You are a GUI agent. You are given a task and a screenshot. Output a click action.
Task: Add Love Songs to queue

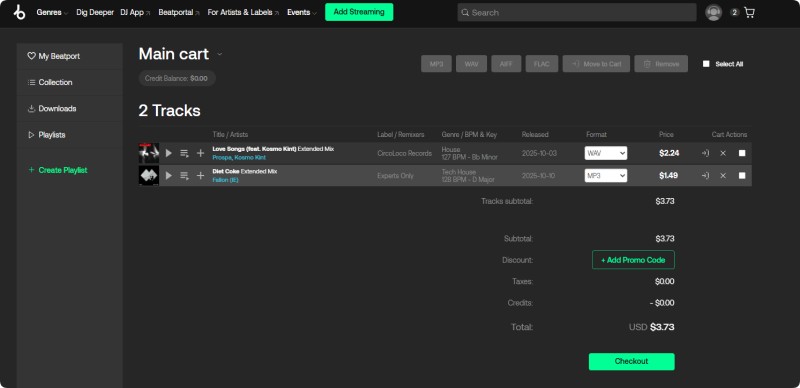(184, 153)
